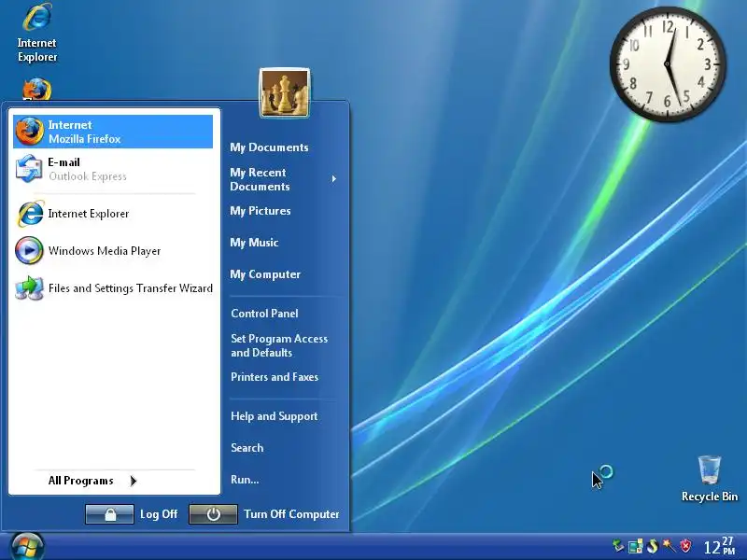The image size is (747, 560).
Task: Click the Turn Off Computer power button
Action: 213,514
